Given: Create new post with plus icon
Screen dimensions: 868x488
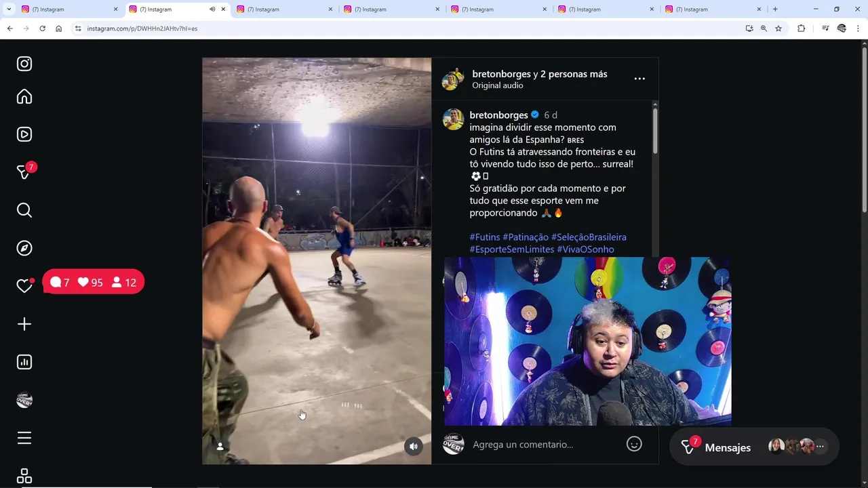Looking at the screenshot, I should pyautogui.click(x=24, y=324).
